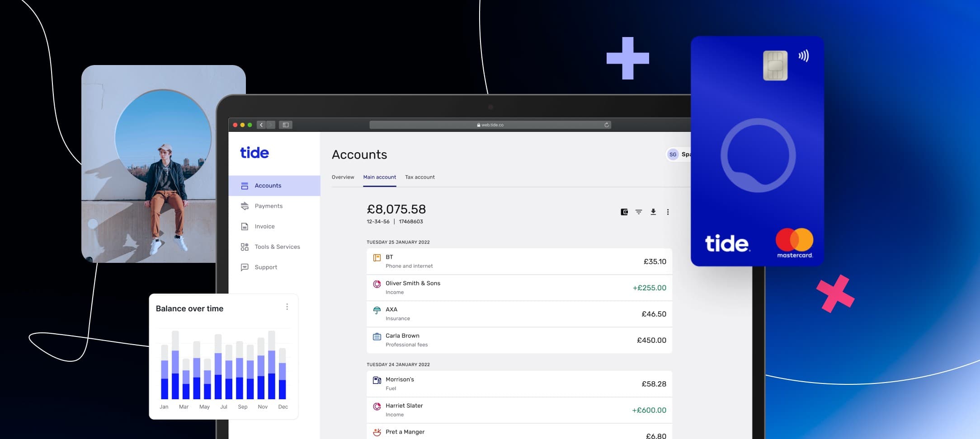The image size is (980, 439).
Task: Click the Payments arrows icon
Action: (x=245, y=206)
